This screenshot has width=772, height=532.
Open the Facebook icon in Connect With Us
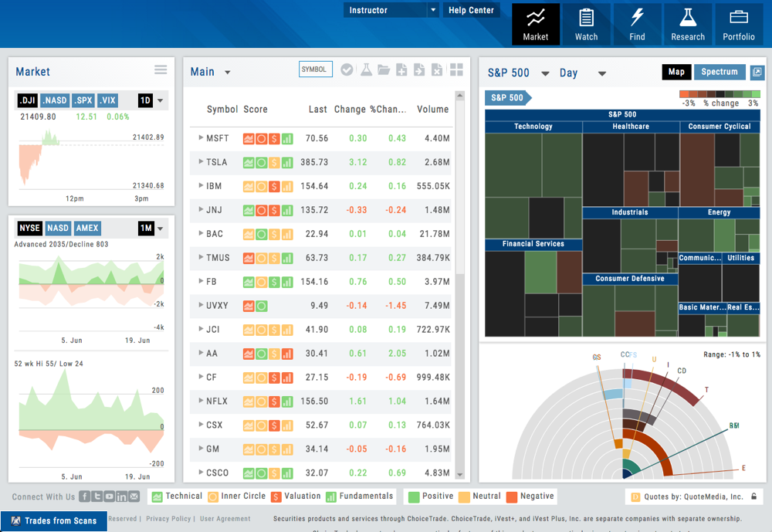(x=85, y=496)
